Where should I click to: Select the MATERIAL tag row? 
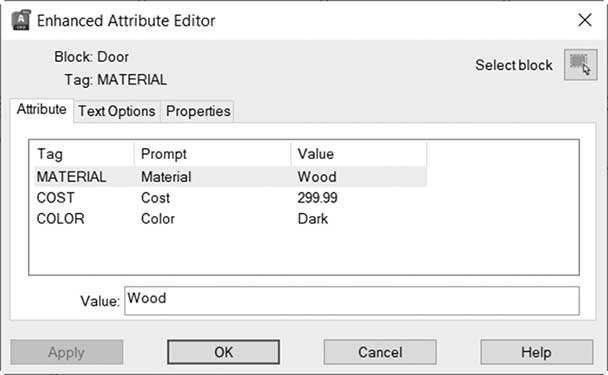[x=231, y=177]
